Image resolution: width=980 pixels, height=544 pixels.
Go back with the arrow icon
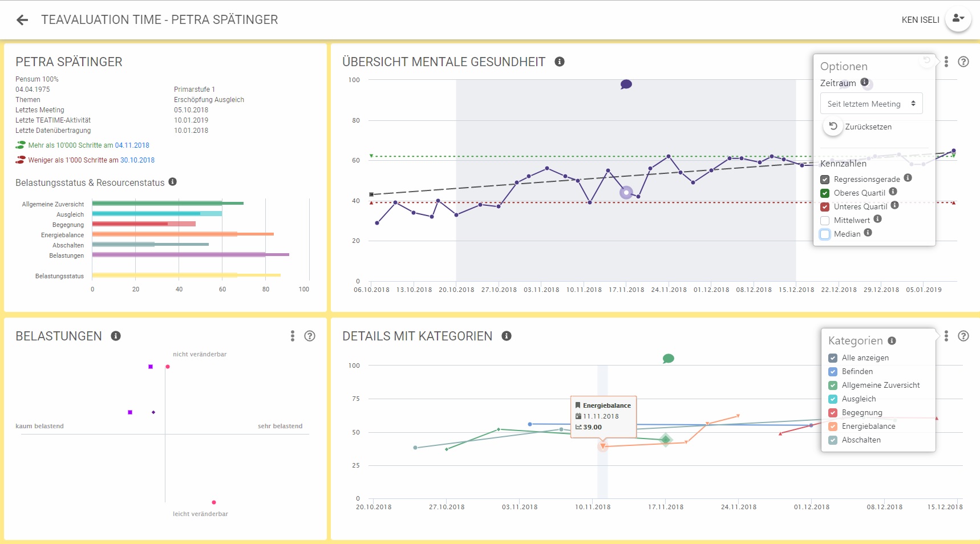click(x=22, y=20)
